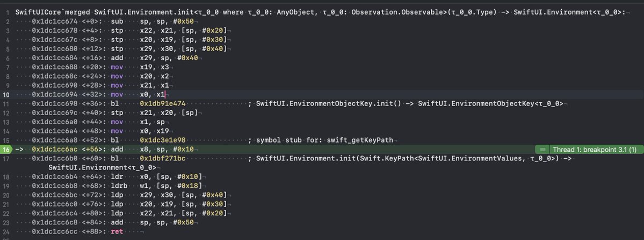644x240 pixels.
Task: Click operands 'x8, sp, #0x10'
Action: point(167,150)
